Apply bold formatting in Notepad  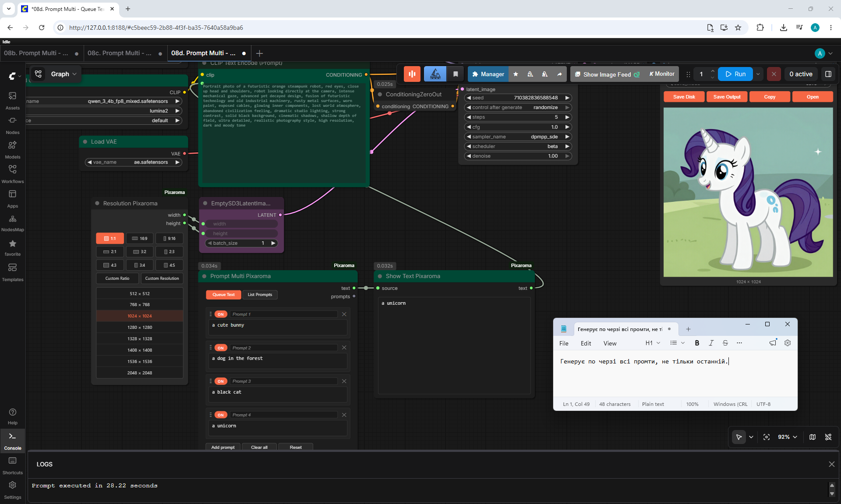point(697,343)
